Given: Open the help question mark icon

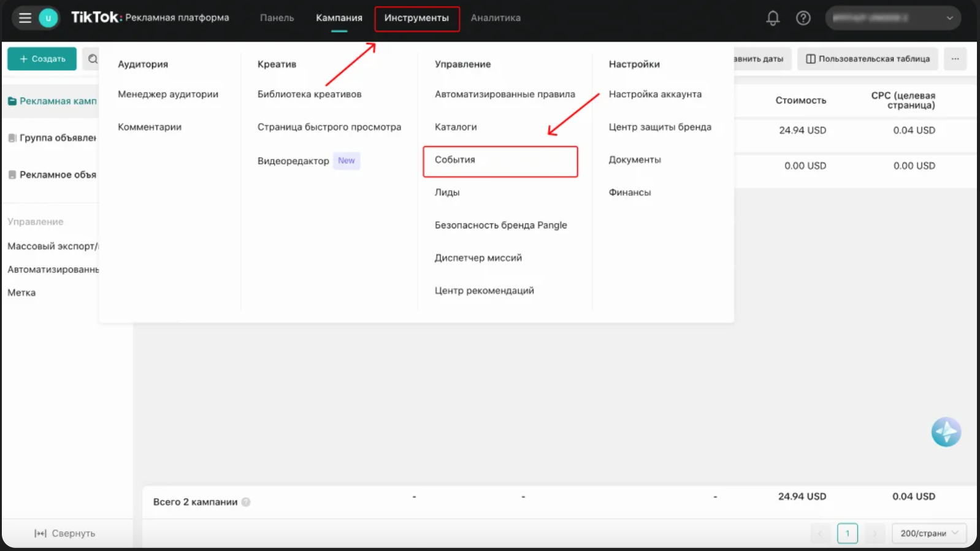Looking at the screenshot, I should pyautogui.click(x=803, y=18).
